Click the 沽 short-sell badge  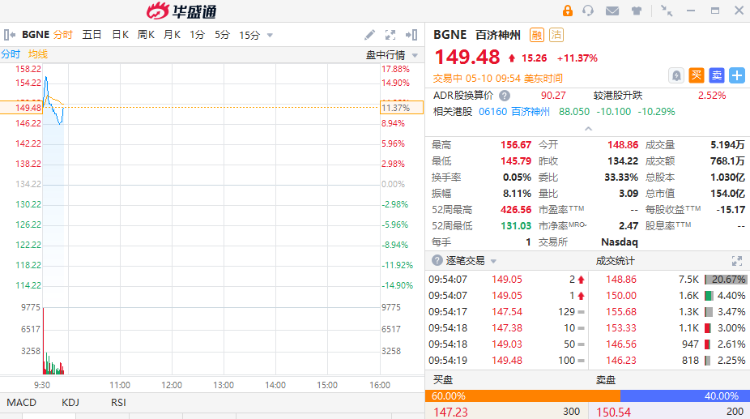[556, 34]
